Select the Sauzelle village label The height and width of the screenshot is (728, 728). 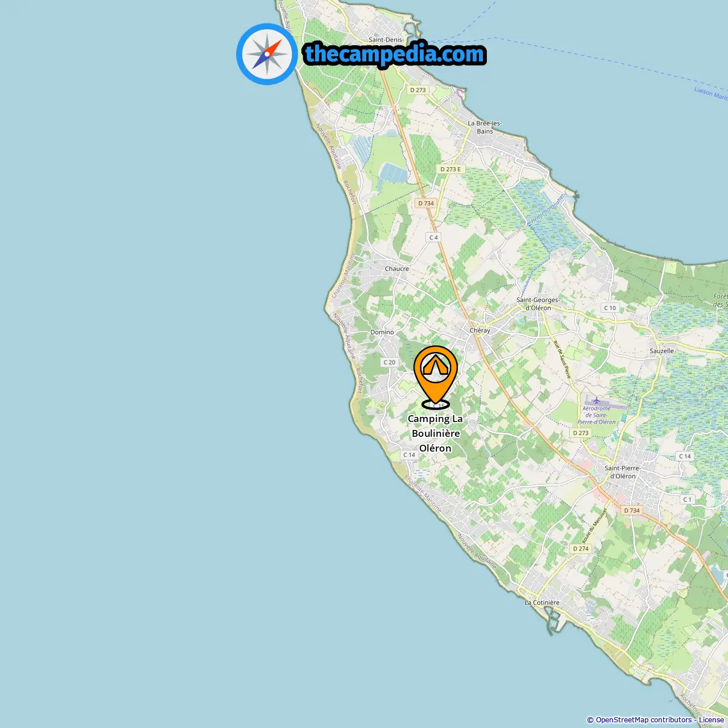tap(661, 351)
